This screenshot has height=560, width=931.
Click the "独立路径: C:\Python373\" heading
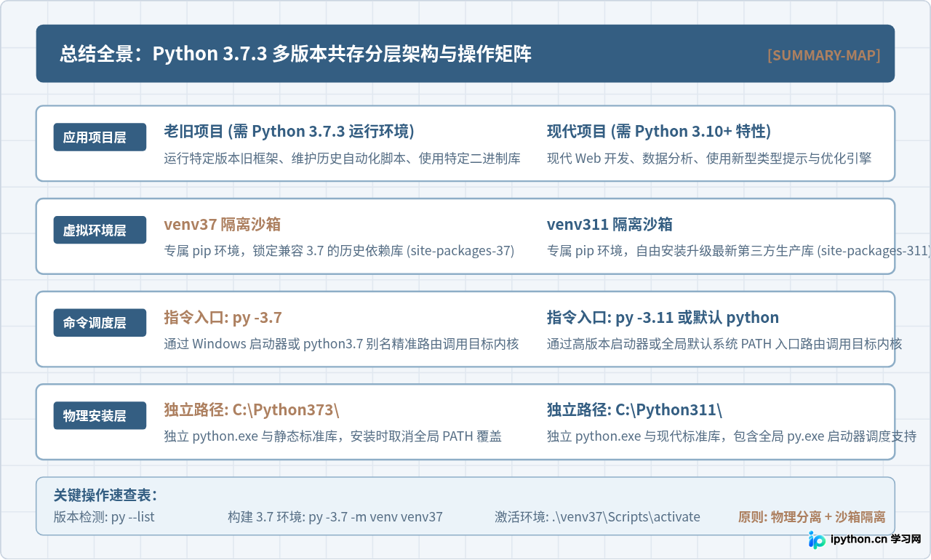(x=252, y=409)
